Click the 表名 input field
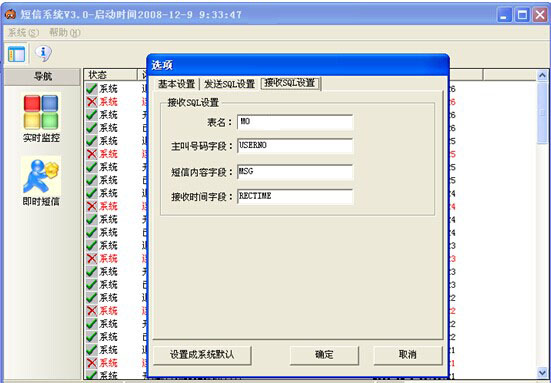 click(295, 122)
